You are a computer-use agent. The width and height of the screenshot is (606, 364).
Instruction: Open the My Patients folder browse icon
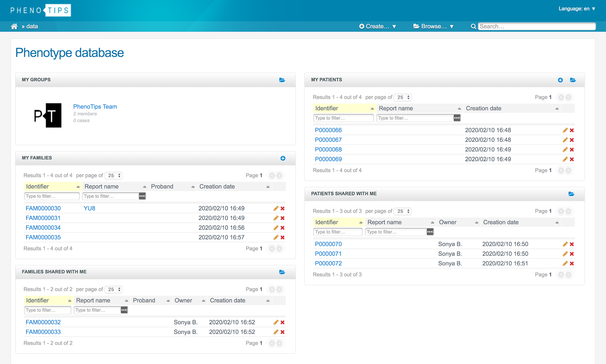(573, 80)
